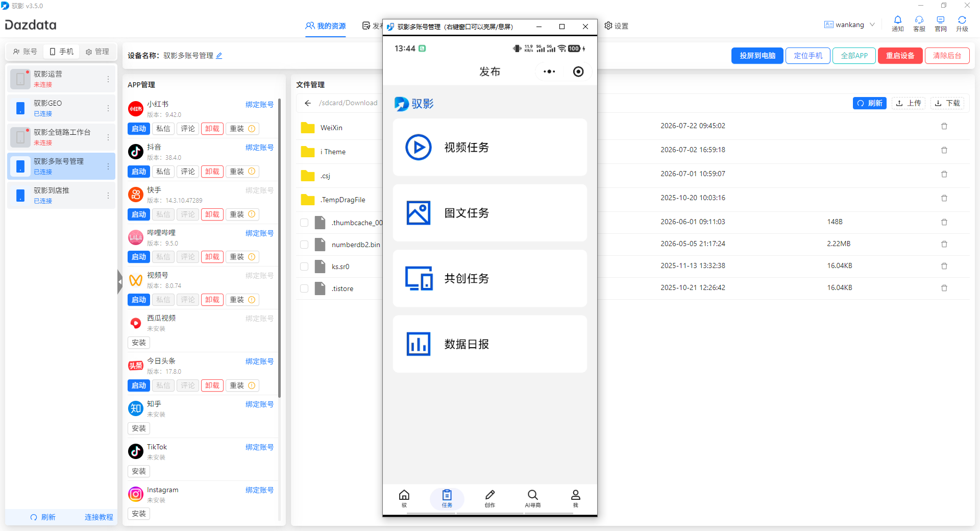Open 私信 for 抖音

point(163,172)
